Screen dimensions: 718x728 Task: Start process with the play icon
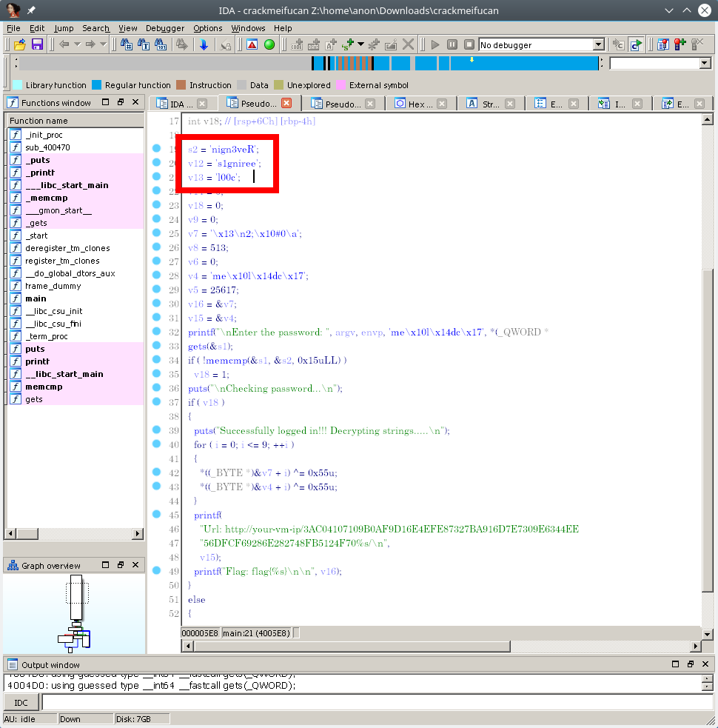coord(435,44)
